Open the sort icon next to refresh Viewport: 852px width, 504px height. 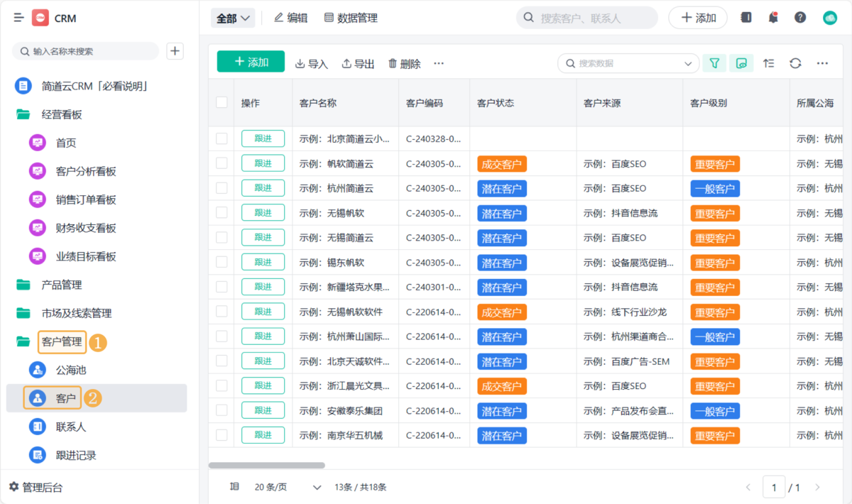pos(768,63)
